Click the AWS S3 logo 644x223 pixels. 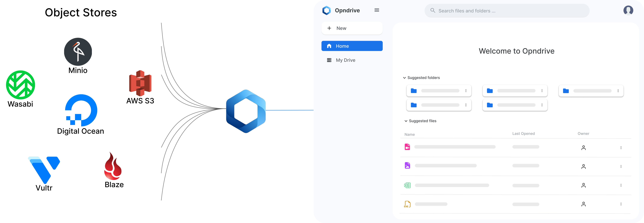pos(140,83)
